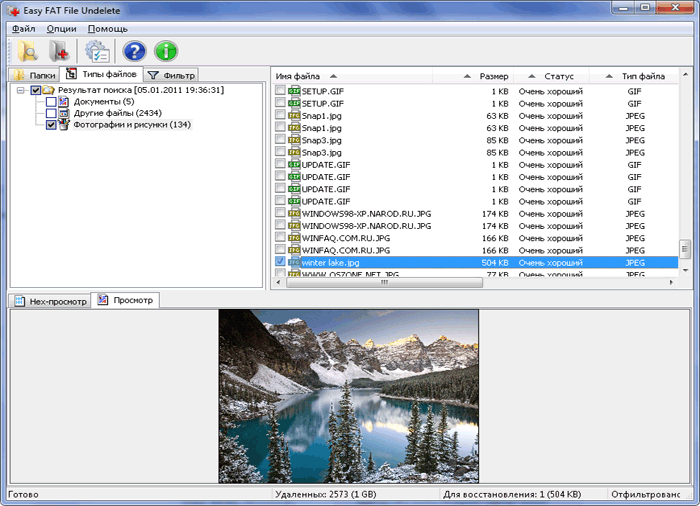Click the file list vertical scrollbar
The height and width of the screenshot is (506, 700).
coord(685,170)
